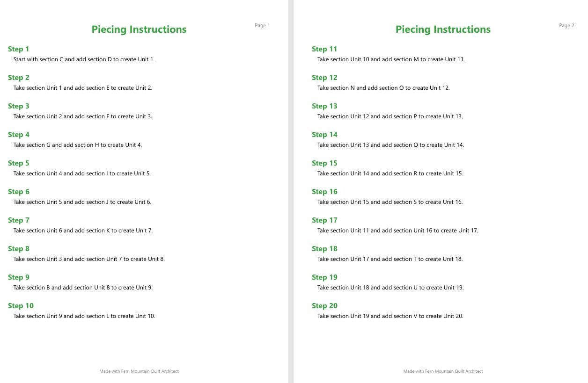Click instruction creating Unit 8

89,259
